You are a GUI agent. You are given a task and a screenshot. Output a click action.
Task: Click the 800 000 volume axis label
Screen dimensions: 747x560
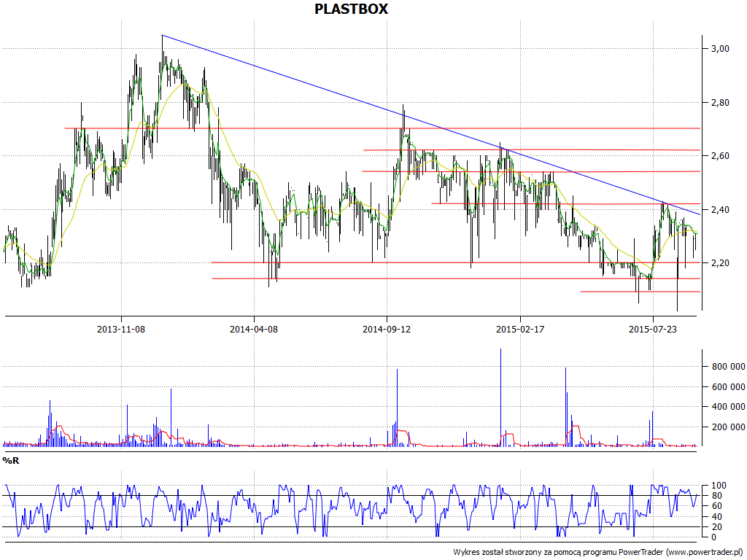[729, 367]
